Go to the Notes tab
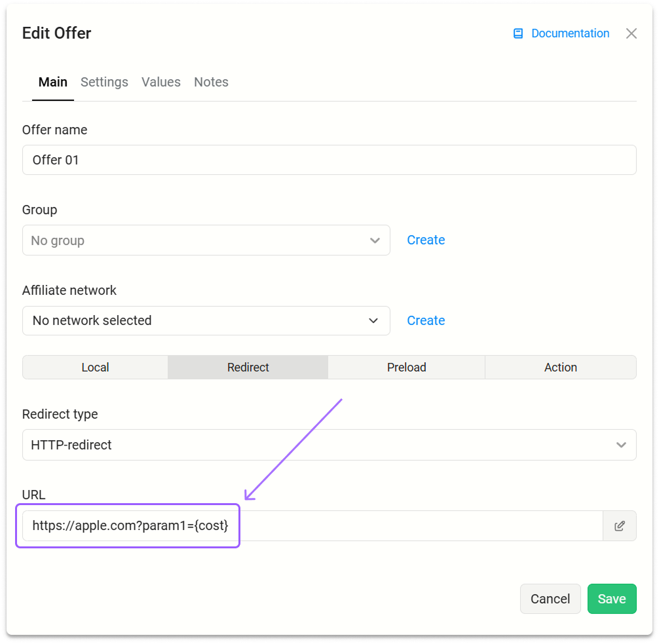The image size is (659, 644). click(211, 82)
